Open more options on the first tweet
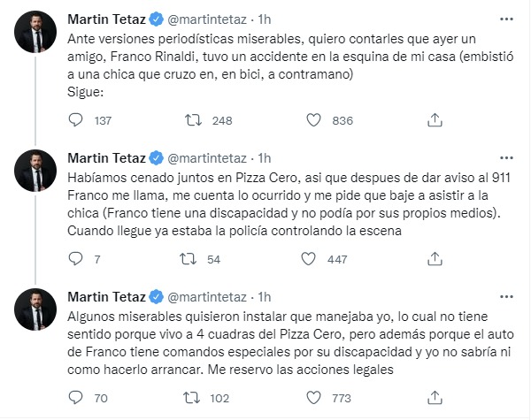531x420 pixels. 504,19
